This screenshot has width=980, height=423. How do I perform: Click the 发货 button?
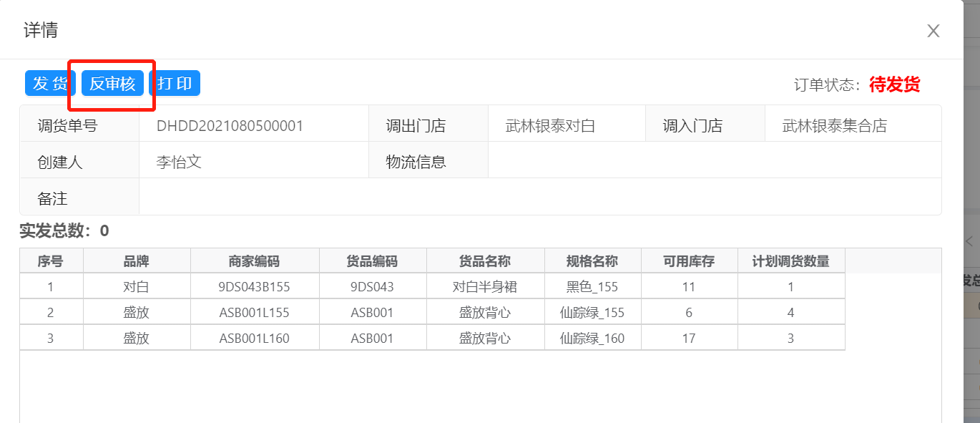click(x=50, y=84)
